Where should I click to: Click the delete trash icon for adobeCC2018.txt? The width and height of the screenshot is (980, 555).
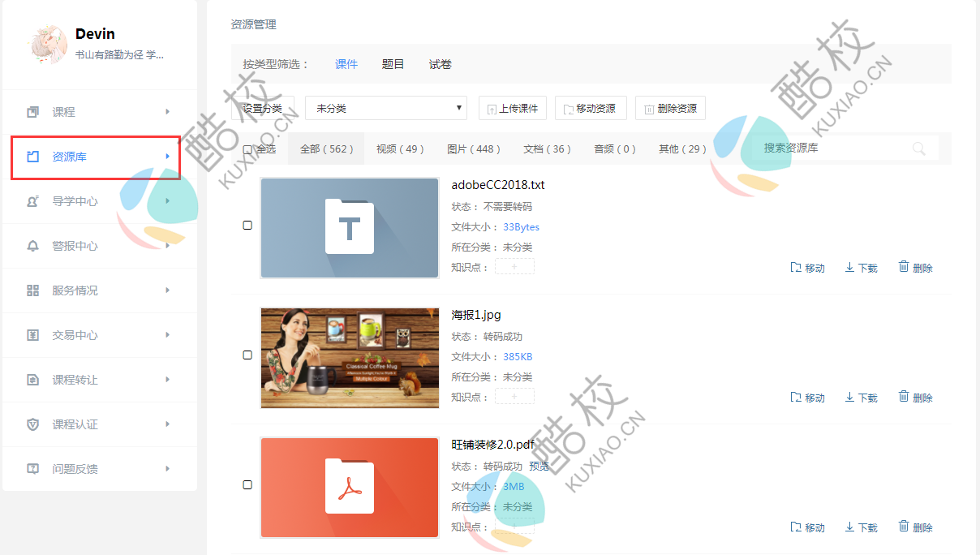point(904,267)
